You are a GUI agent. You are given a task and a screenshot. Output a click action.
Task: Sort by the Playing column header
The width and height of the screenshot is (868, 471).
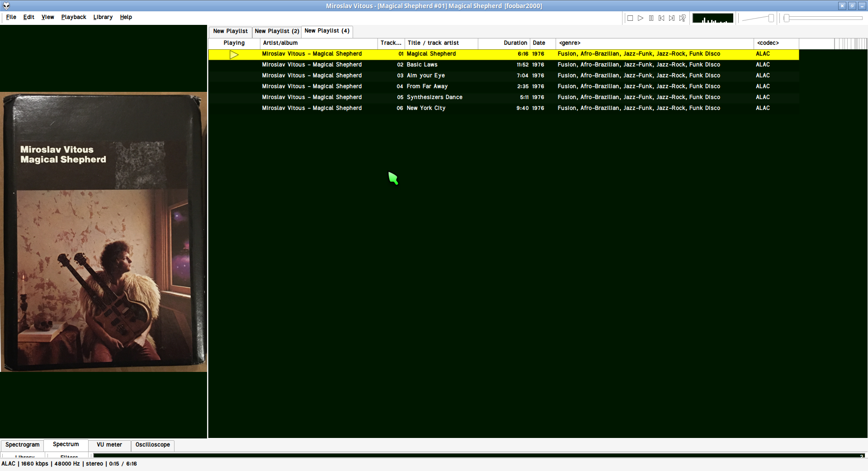(234, 43)
